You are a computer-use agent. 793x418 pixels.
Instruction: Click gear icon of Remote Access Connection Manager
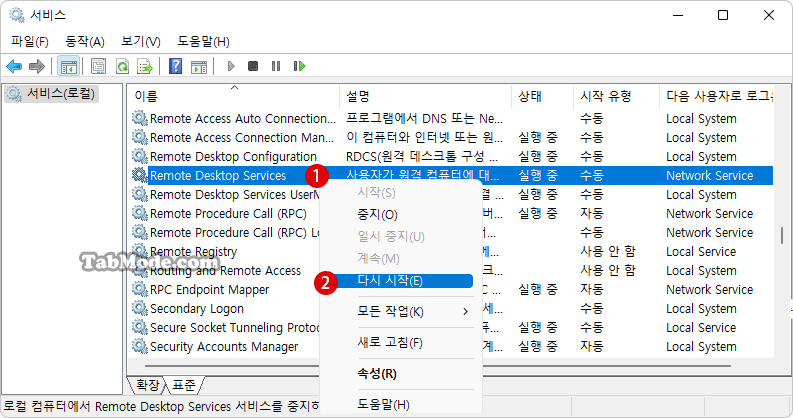tap(140, 137)
